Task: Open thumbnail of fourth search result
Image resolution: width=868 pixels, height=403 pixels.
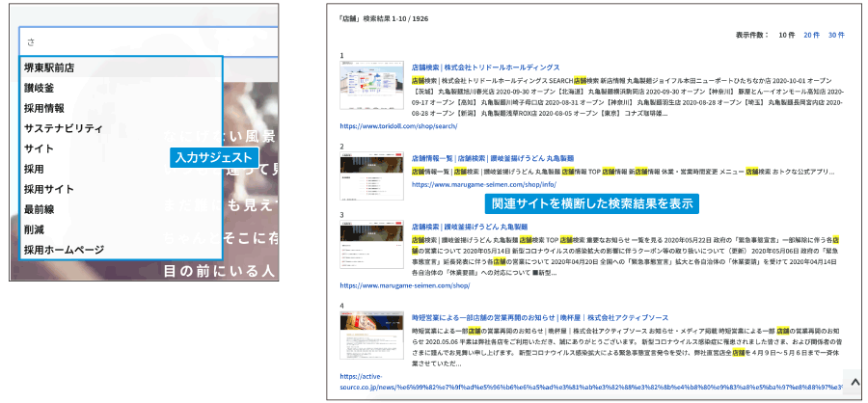Action: [x=371, y=336]
